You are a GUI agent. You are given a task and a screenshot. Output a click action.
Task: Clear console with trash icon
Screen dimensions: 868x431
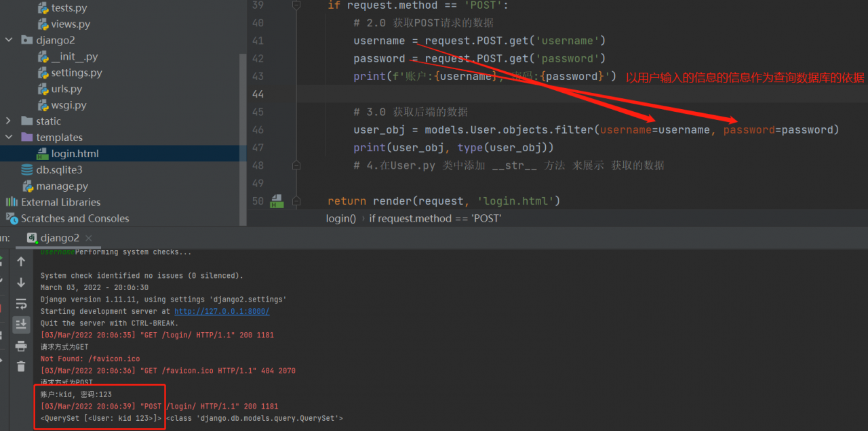tap(21, 367)
